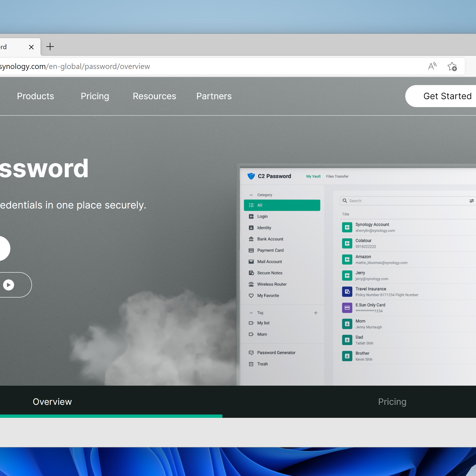Image resolution: width=476 pixels, height=476 pixels.
Task: Click the Identity category icon
Action: [251, 228]
